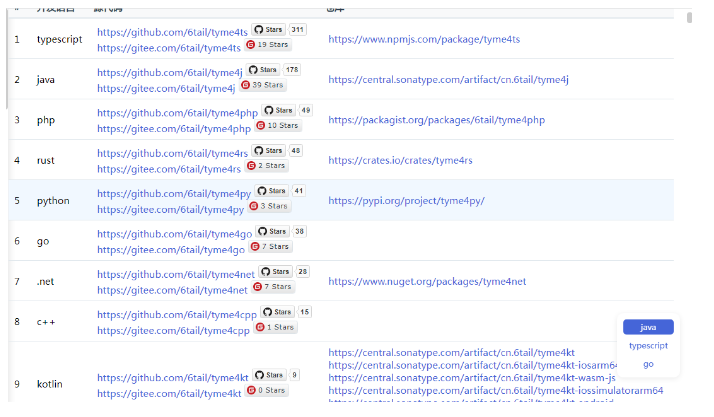Click Gitee 3 Stars badge

coord(269,206)
